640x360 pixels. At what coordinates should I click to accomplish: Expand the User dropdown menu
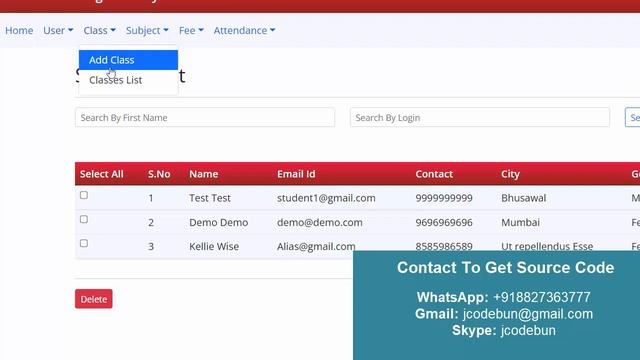coord(58,31)
